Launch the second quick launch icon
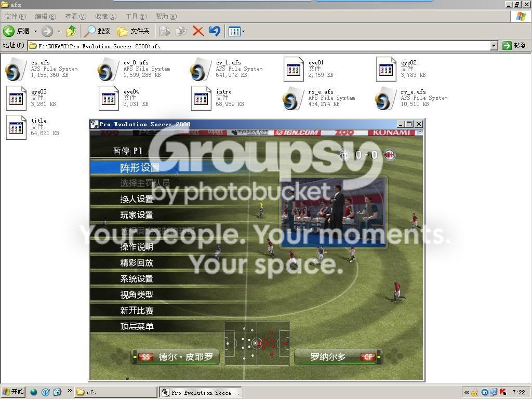The image size is (532, 399). [45, 392]
